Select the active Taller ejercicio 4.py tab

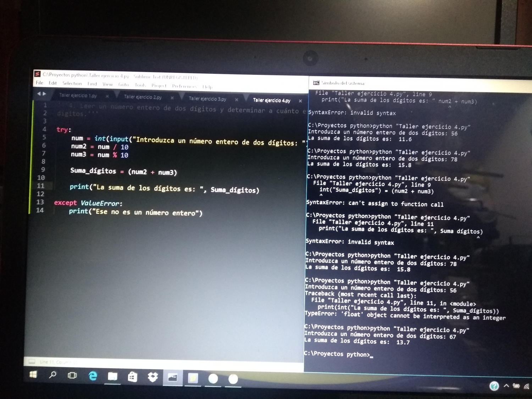(272, 100)
